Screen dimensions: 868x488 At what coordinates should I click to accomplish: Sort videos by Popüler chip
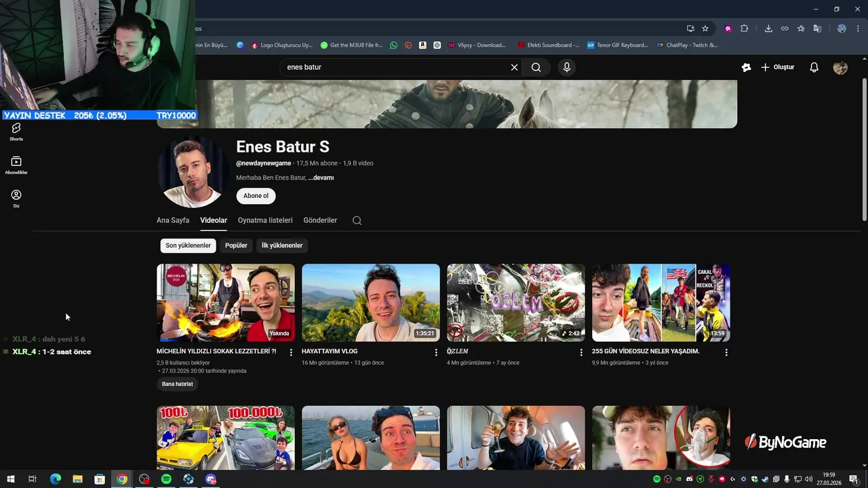[x=236, y=245]
